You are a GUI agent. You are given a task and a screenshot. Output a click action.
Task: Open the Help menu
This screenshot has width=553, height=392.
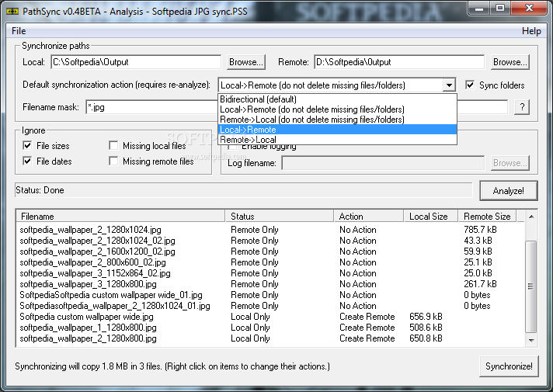531,31
